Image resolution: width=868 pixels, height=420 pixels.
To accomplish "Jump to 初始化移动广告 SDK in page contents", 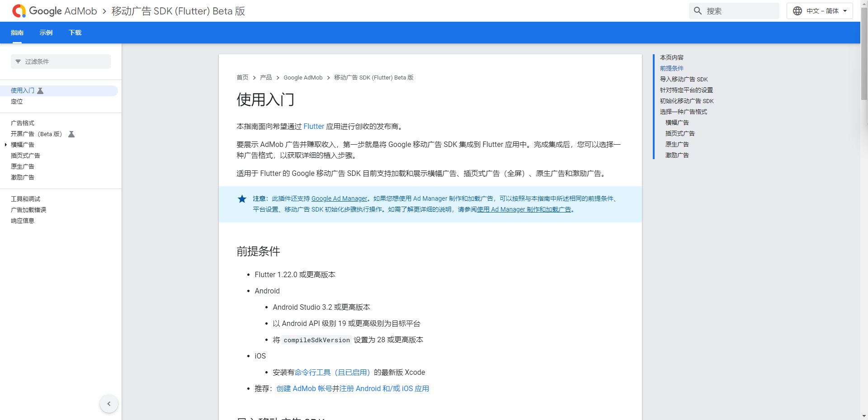I will coord(687,101).
